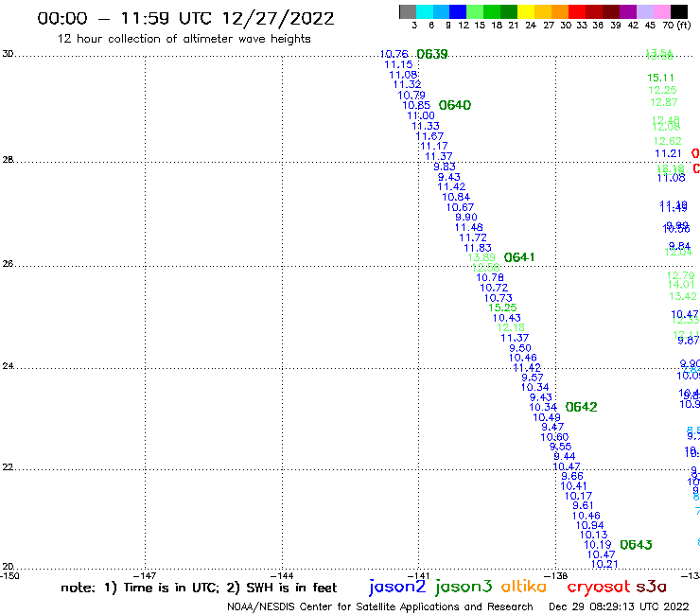Screen dimensions: 700x615
Task: Click the wave height value 11.32
Action: (x=407, y=85)
